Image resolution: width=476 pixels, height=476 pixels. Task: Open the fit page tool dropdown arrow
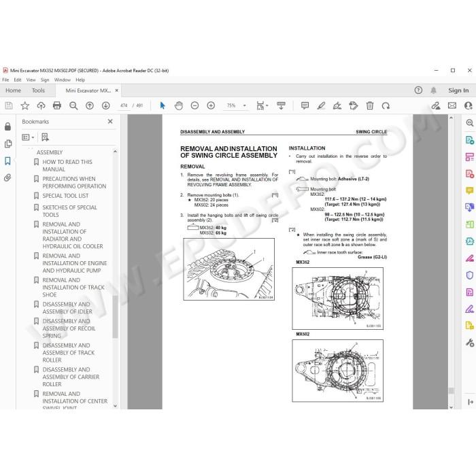click(x=267, y=105)
